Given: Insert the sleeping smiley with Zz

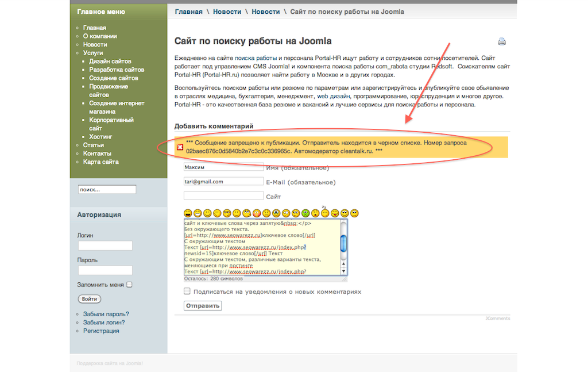Looking at the screenshot, I should tap(325, 213).
